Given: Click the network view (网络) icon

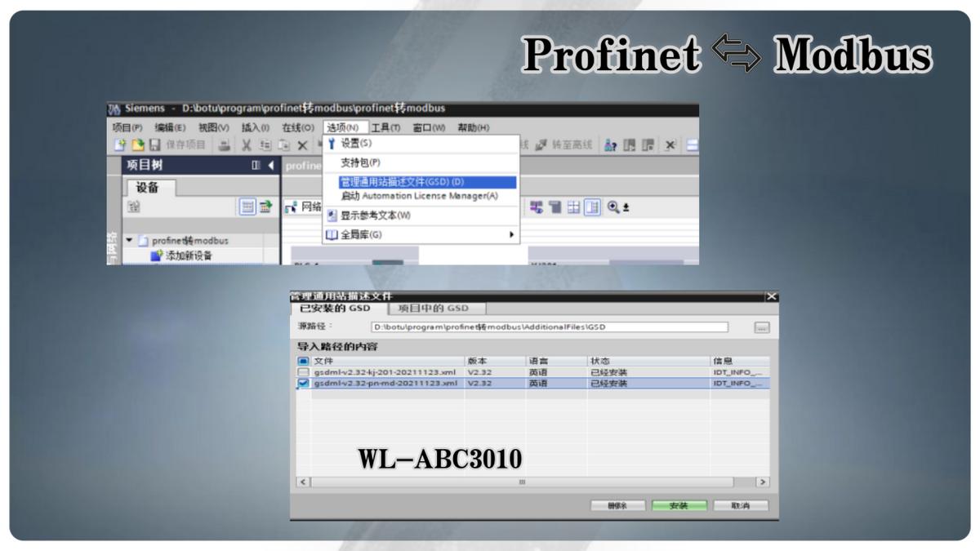Looking at the screenshot, I should pos(291,207).
